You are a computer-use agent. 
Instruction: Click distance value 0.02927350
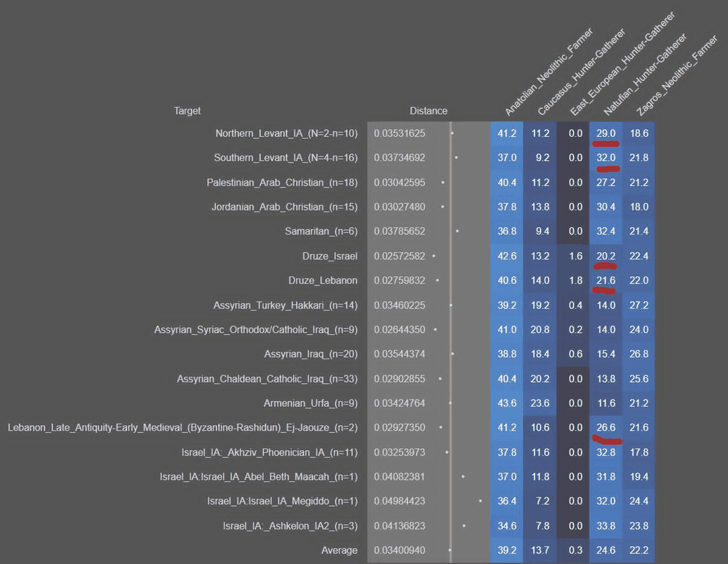tap(399, 427)
